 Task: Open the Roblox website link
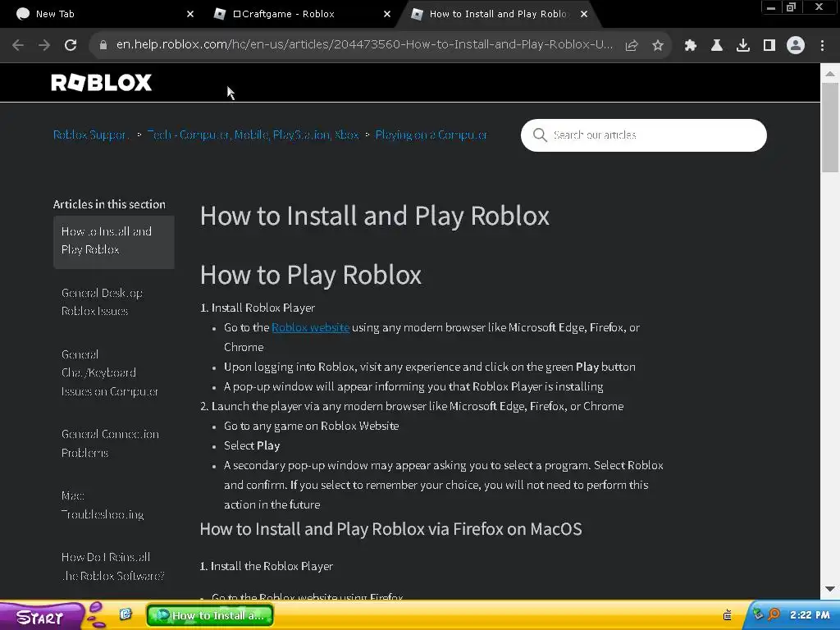tap(310, 327)
